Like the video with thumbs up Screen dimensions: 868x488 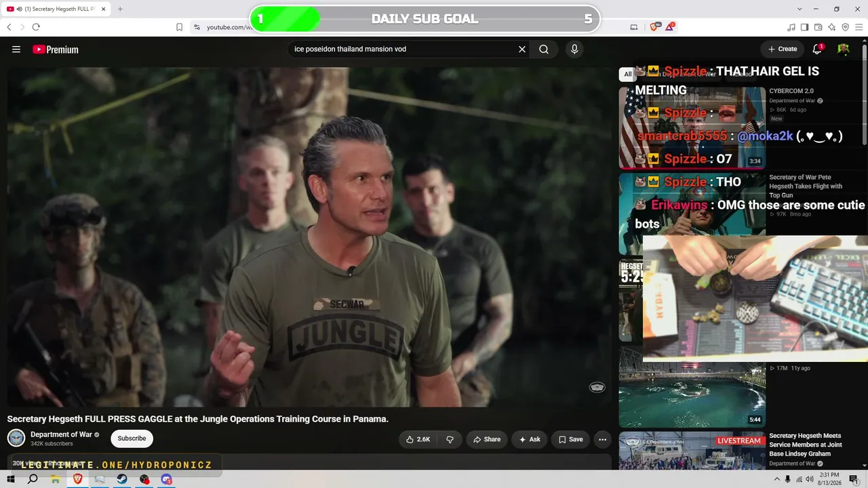click(418, 439)
